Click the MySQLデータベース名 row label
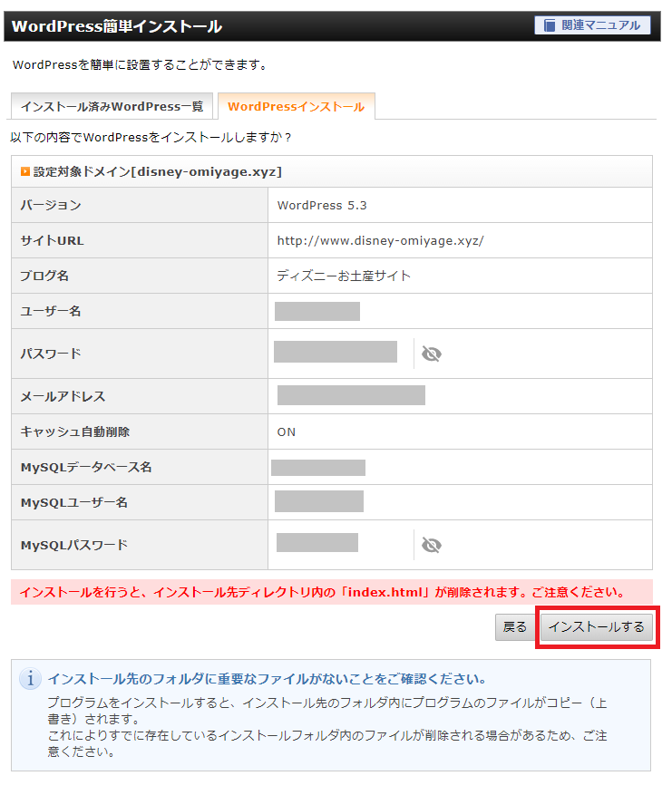 point(86,467)
